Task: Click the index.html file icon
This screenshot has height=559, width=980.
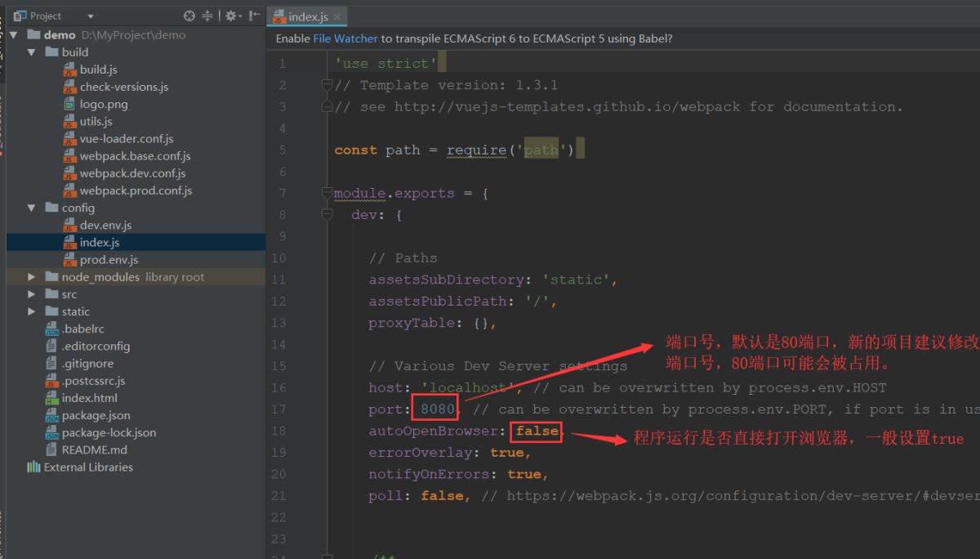Action: tap(52, 398)
